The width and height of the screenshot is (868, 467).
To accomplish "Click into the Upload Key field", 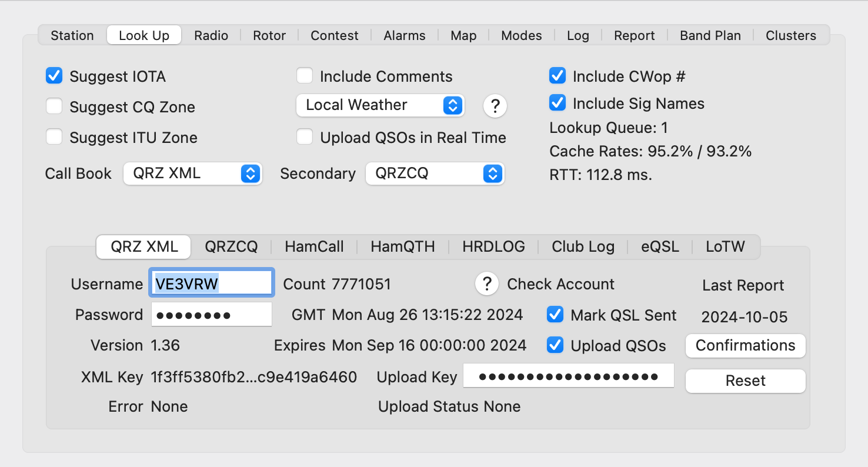I will [568, 376].
